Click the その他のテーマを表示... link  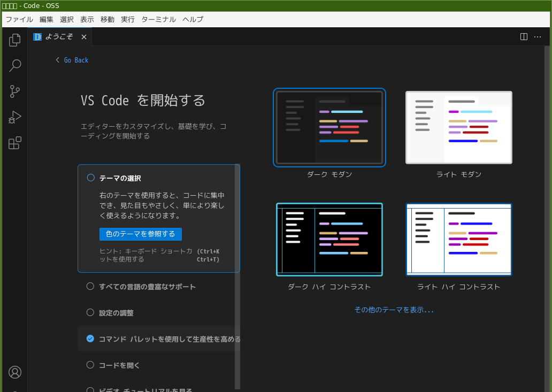point(394,310)
